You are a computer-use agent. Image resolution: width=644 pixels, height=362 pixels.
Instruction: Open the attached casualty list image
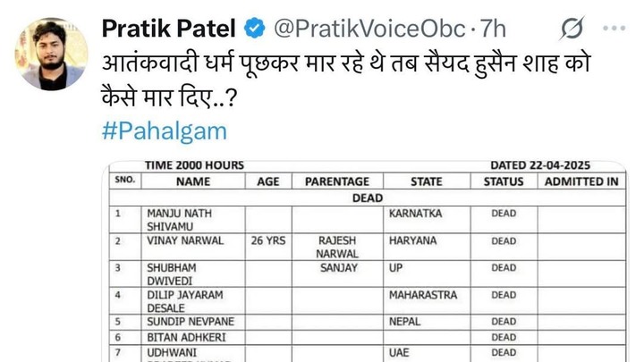click(x=368, y=261)
